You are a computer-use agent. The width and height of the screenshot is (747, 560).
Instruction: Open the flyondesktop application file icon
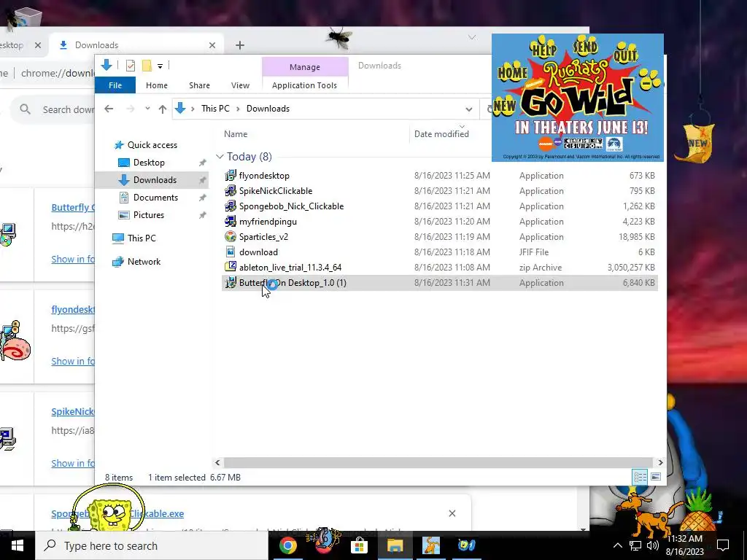(231, 176)
